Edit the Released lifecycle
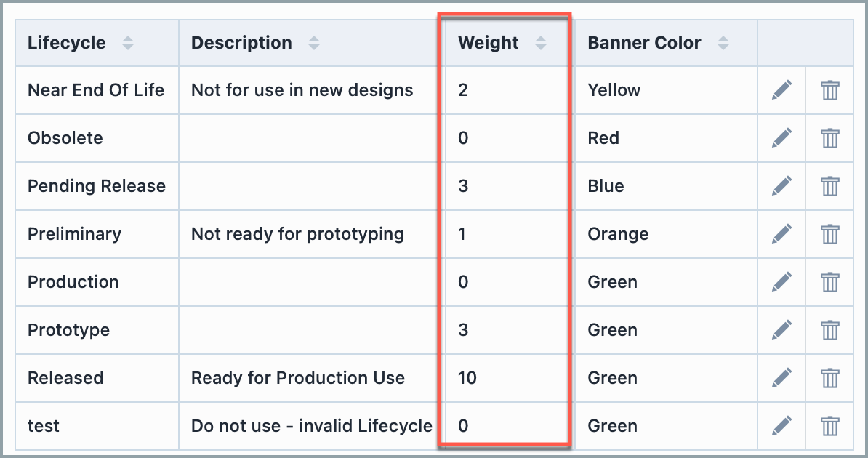Viewport: 868px width, 458px height. (x=781, y=378)
